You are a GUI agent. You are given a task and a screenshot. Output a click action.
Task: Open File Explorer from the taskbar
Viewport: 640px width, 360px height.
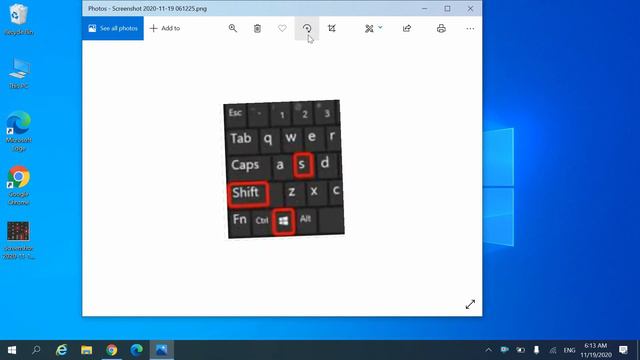(x=87, y=350)
